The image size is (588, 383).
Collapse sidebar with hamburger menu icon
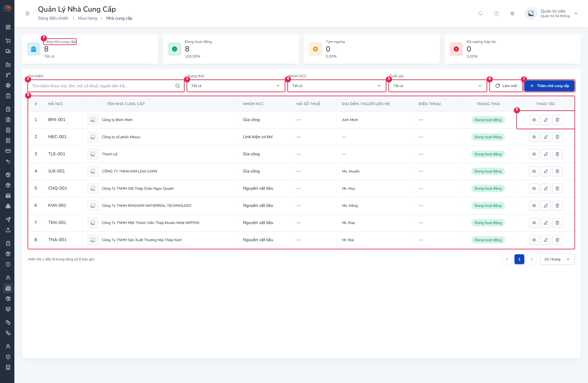click(28, 13)
